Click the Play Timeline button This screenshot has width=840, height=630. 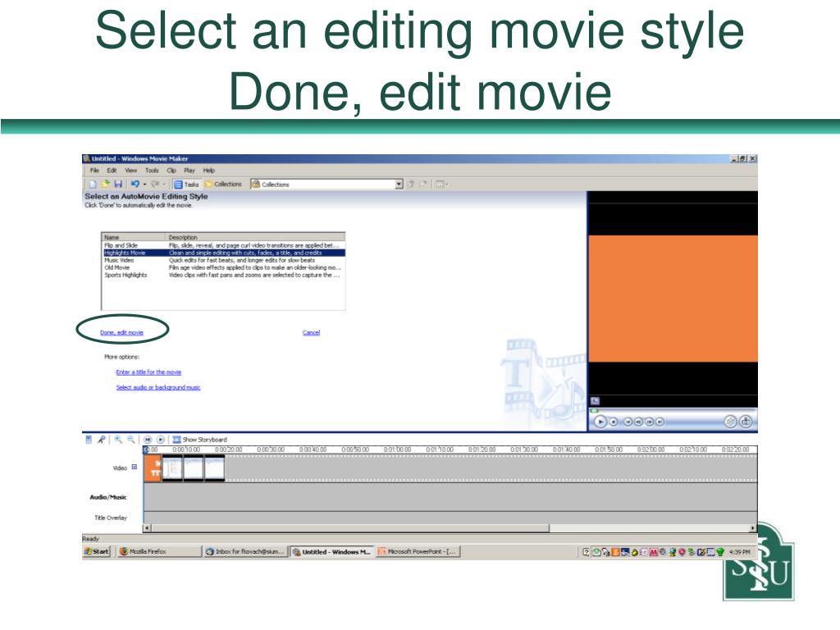pos(160,440)
